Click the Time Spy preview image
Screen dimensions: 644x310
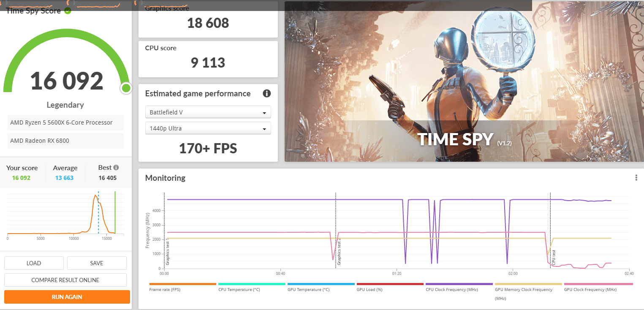[x=464, y=82]
